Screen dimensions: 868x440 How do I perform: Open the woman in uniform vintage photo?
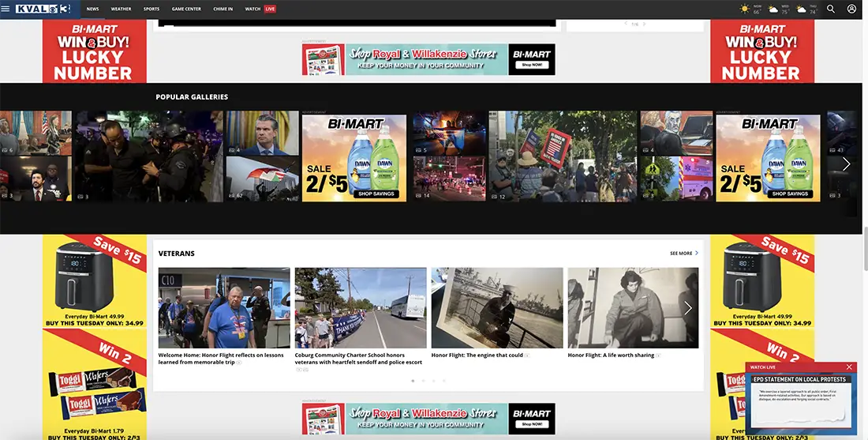(x=634, y=308)
